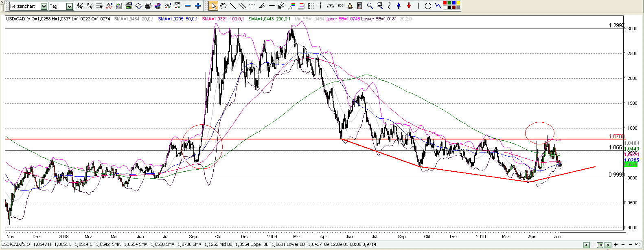The width and height of the screenshot is (644, 250).
Task: Select the abc text annotation tool
Action: 340,5
